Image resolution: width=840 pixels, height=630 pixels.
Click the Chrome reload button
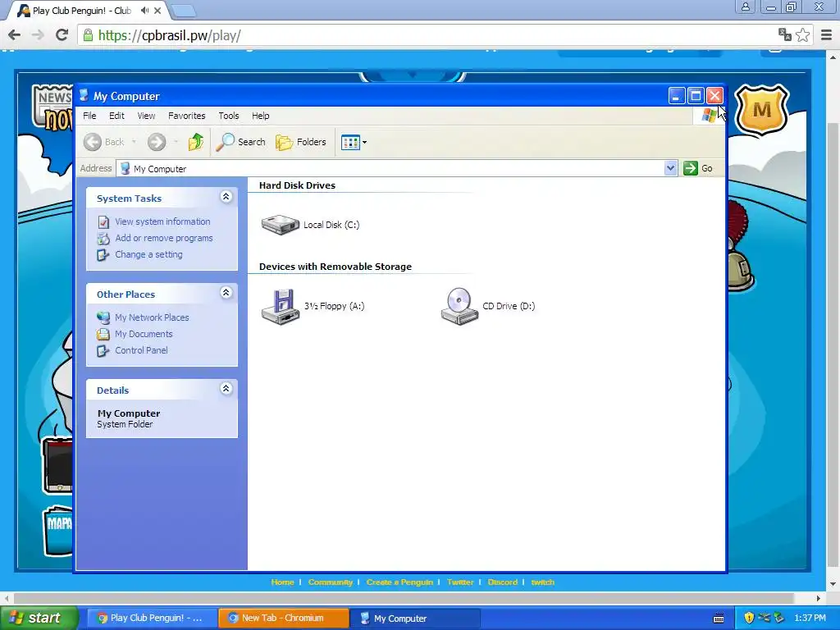[x=62, y=35]
